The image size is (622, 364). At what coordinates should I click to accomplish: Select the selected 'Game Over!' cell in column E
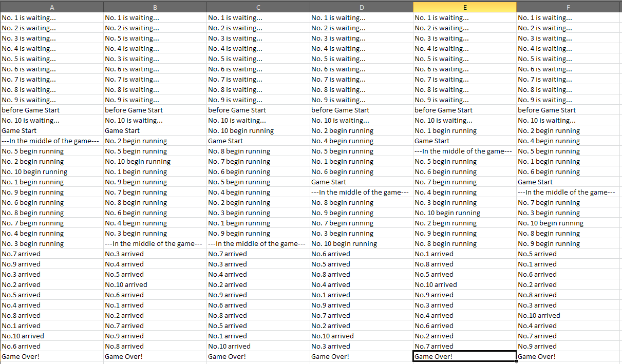tap(465, 356)
